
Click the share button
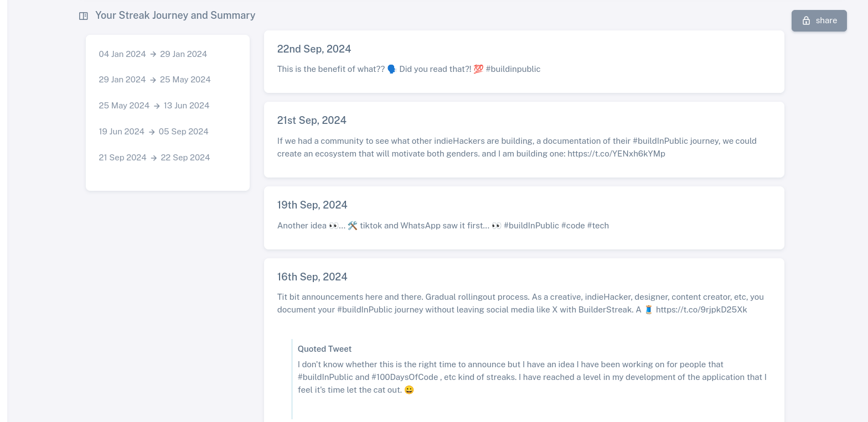click(819, 20)
